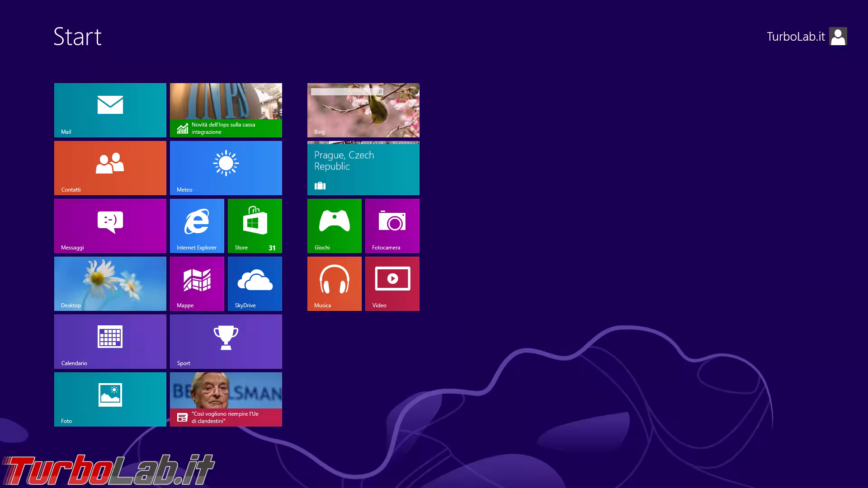Launch the Video app tile

click(x=392, y=283)
